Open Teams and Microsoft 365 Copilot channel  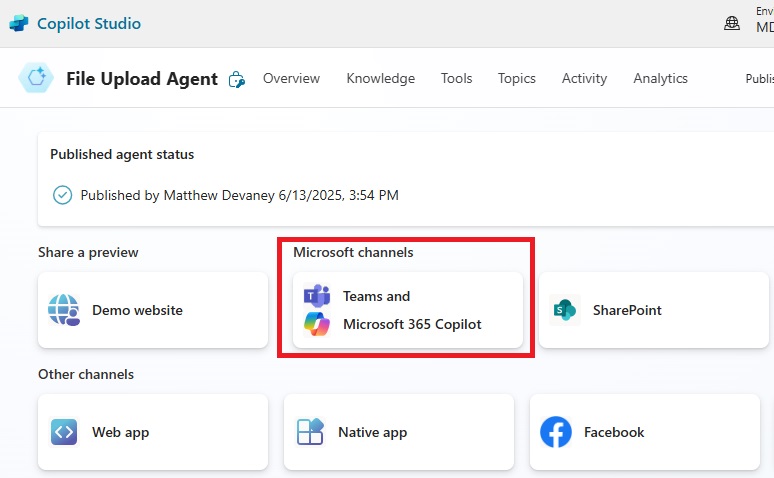(408, 310)
